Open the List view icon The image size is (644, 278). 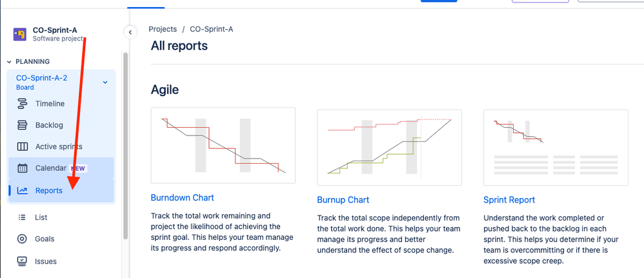click(x=22, y=217)
